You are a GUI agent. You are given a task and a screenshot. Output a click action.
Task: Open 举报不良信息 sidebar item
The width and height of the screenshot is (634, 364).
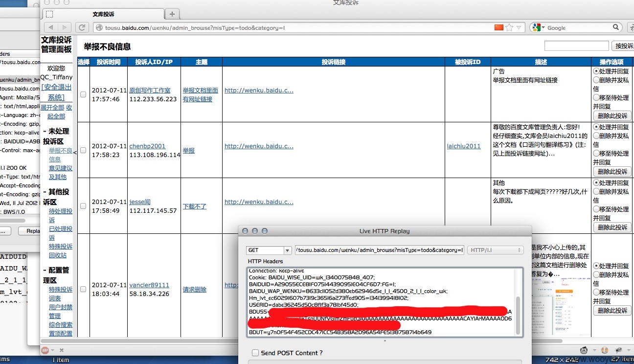point(61,155)
